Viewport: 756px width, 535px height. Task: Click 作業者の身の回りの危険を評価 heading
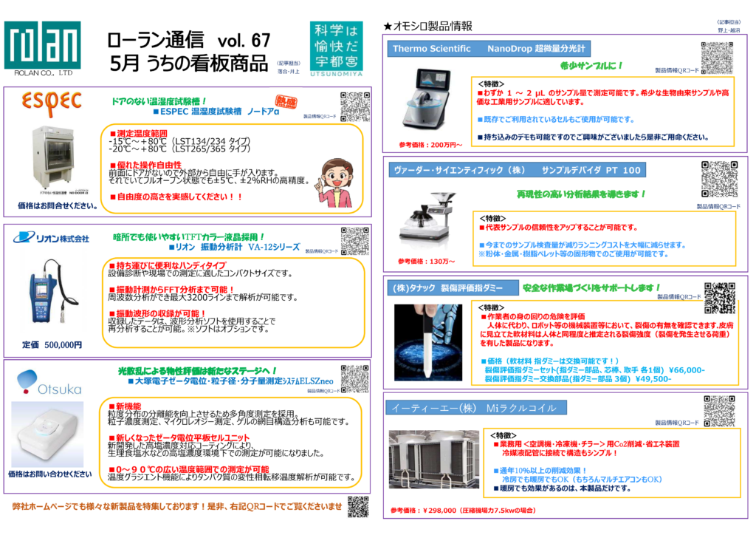pos(533,316)
